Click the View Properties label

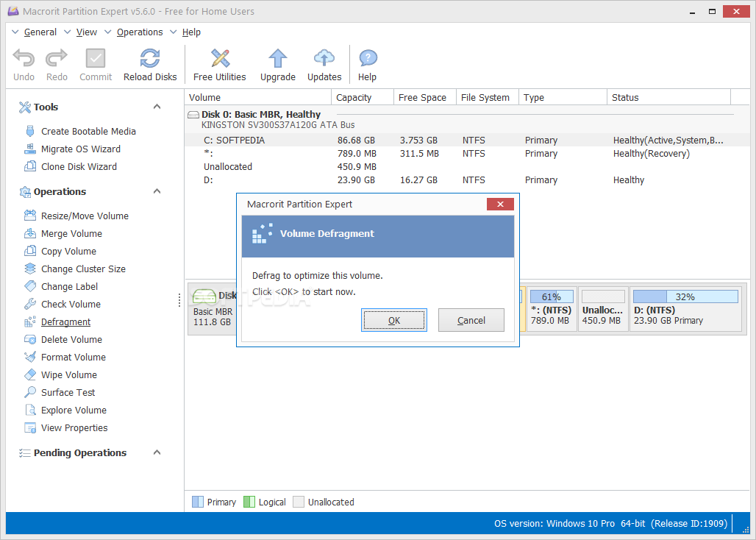point(74,427)
